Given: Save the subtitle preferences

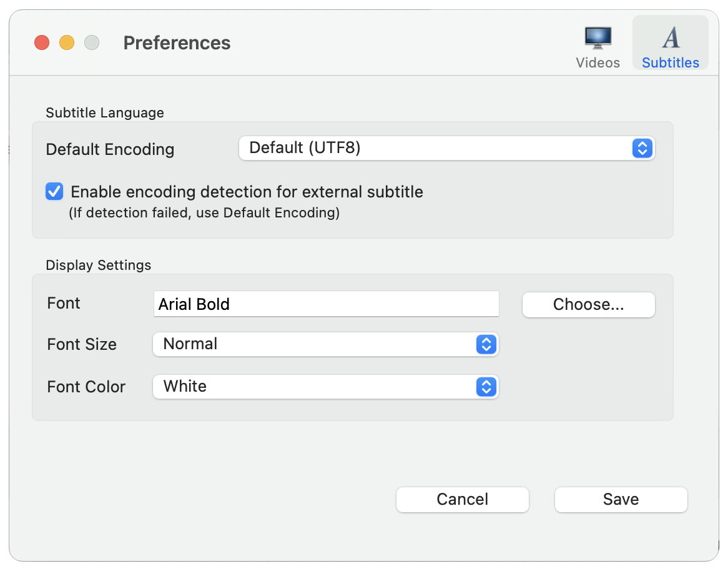Looking at the screenshot, I should (621, 500).
